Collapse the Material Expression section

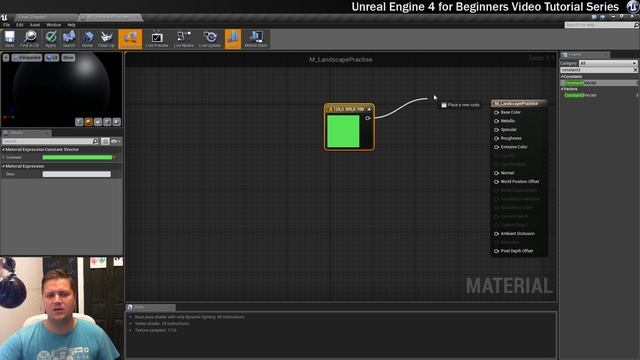tap(3, 166)
